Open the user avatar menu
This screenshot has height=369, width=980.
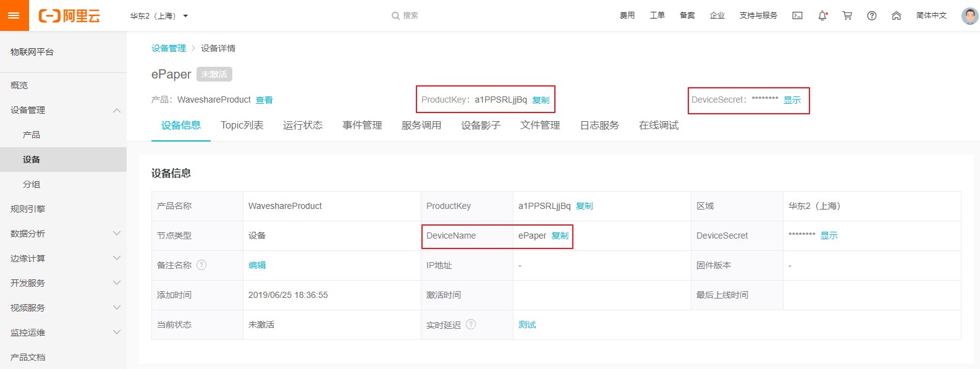click(x=970, y=15)
